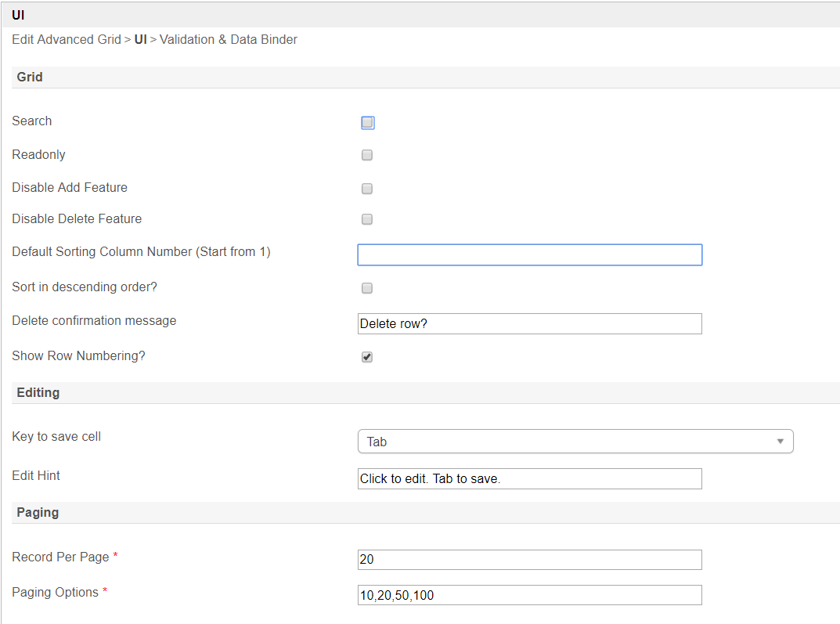Open the Key to save cell dropdown
The height and width of the screenshot is (624, 840).
[x=575, y=442]
